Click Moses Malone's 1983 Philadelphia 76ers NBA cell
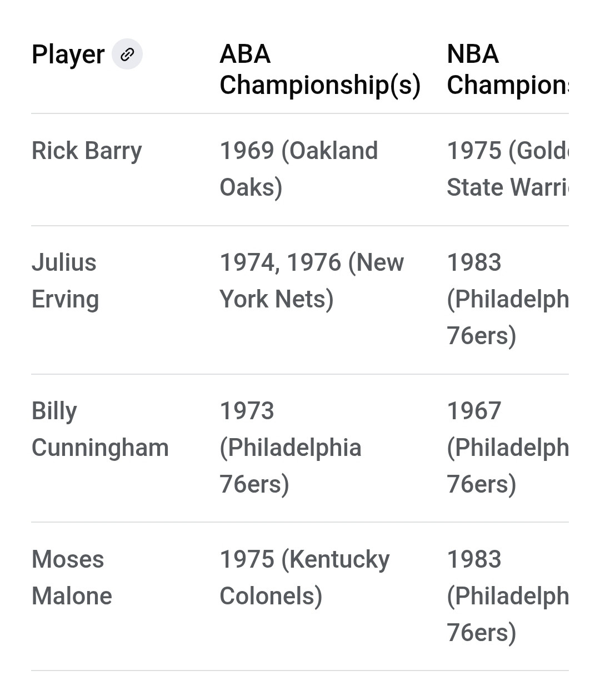This screenshot has width=600, height=700. coord(508,596)
